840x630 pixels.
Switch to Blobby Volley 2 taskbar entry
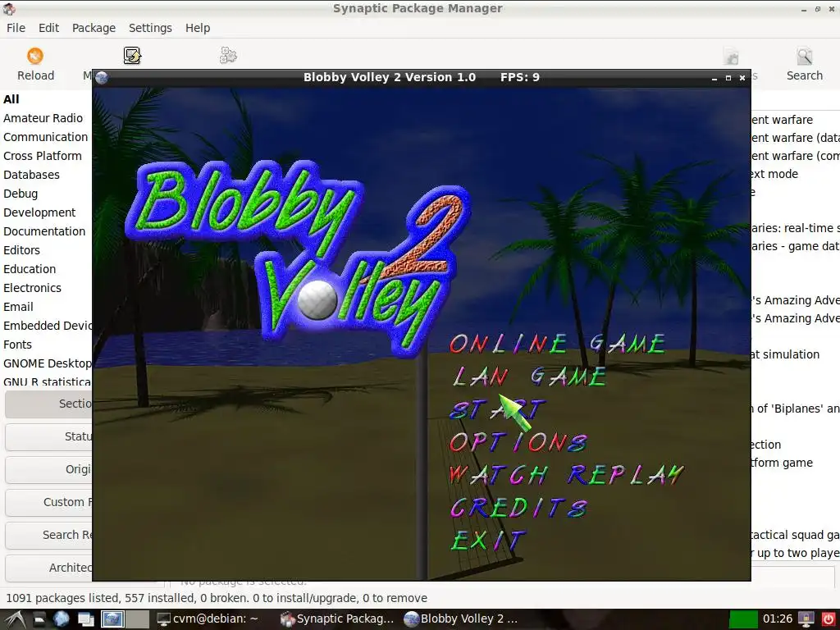[x=462, y=619]
